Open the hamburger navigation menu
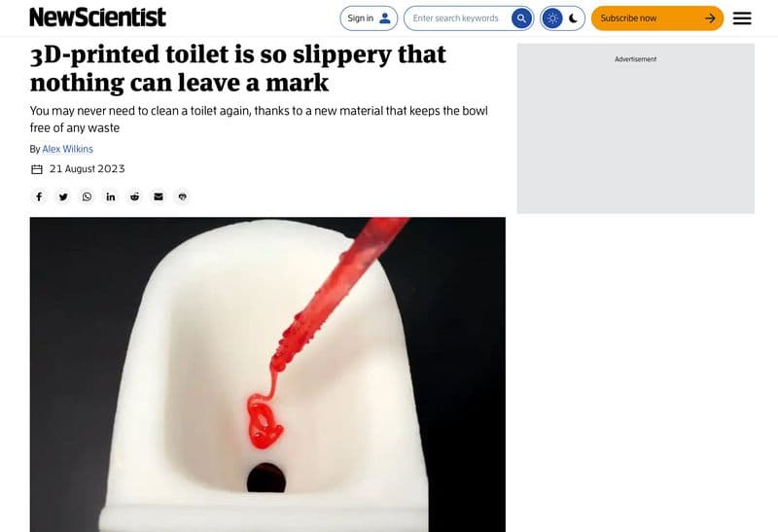The image size is (778, 532). (x=742, y=18)
